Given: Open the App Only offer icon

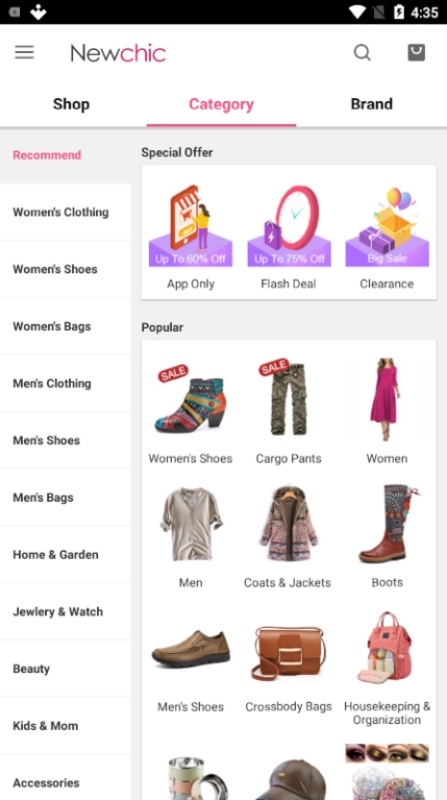Looking at the screenshot, I should click(190, 226).
